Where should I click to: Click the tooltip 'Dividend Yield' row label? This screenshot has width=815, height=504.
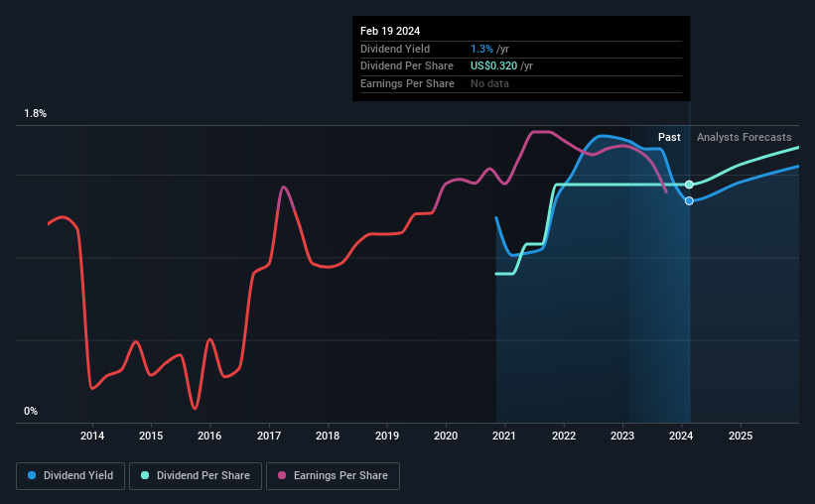pos(395,49)
